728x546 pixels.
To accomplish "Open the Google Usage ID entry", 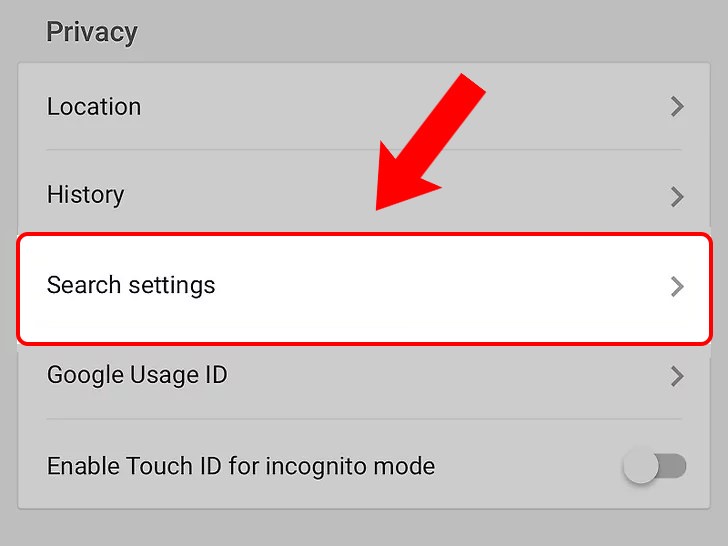I will click(x=137, y=375).
